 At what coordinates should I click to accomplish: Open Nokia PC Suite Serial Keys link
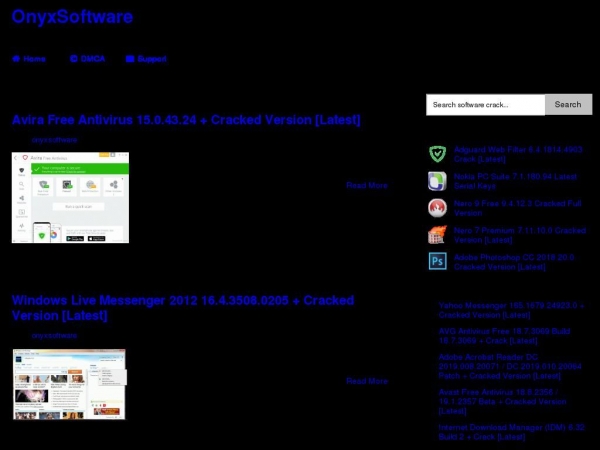(515, 181)
